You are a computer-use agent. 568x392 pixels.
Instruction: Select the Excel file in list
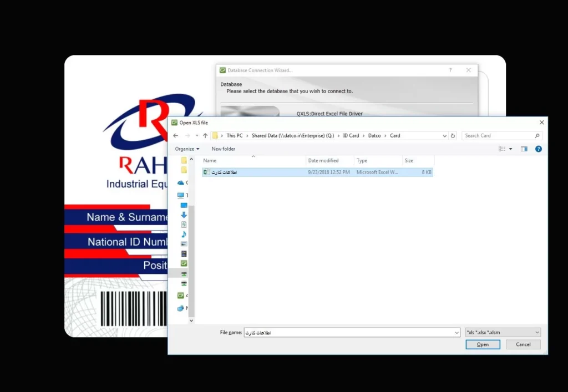coord(224,172)
